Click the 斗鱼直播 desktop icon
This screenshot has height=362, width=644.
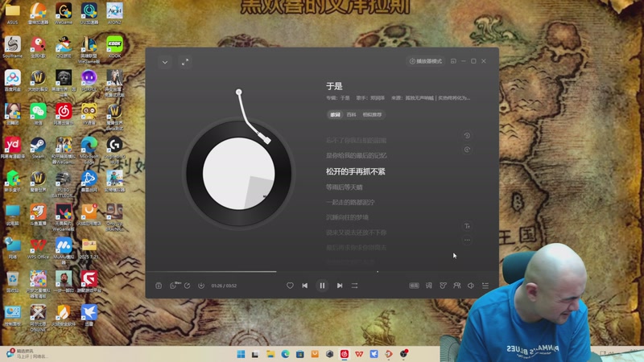38,215
